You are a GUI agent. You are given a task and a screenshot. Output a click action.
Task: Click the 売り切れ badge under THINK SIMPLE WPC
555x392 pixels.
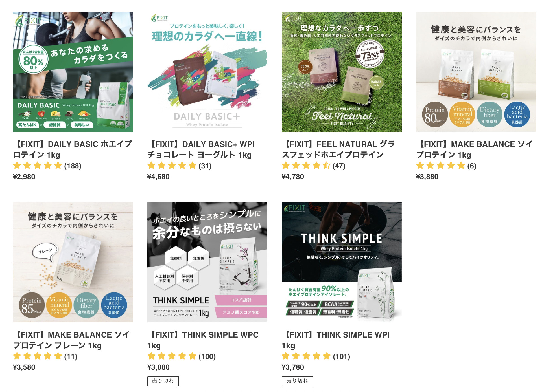[163, 381]
